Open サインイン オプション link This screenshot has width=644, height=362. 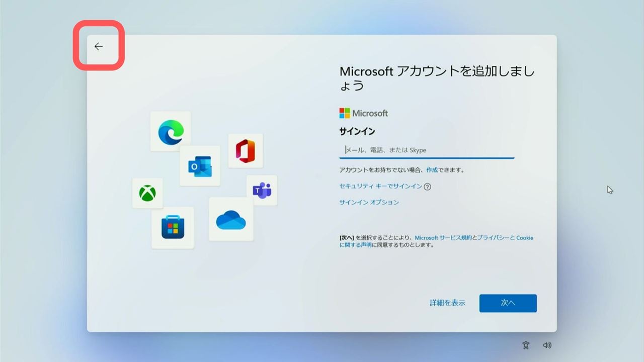[369, 202]
